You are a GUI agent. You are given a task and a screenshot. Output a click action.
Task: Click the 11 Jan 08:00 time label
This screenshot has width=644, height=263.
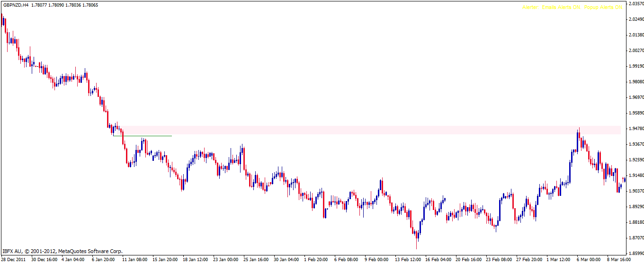134,260
